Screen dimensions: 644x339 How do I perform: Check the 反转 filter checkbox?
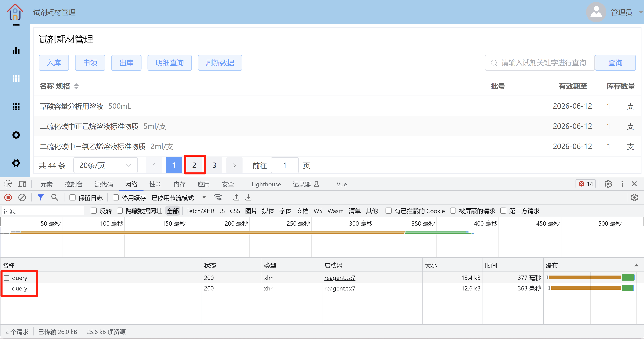coord(93,211)
